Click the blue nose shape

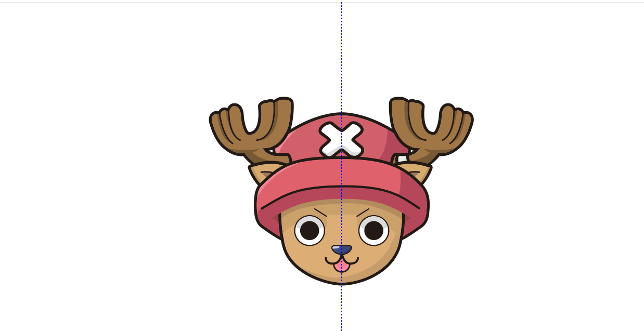(x=341, y=250)
